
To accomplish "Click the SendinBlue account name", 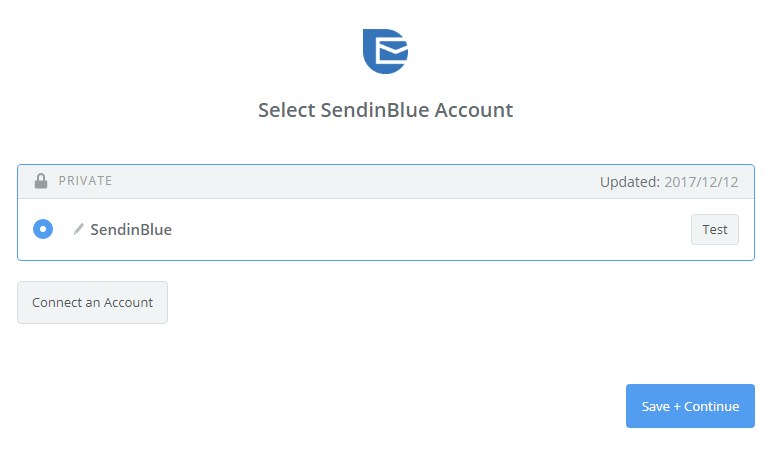I will tap(131, 229).
